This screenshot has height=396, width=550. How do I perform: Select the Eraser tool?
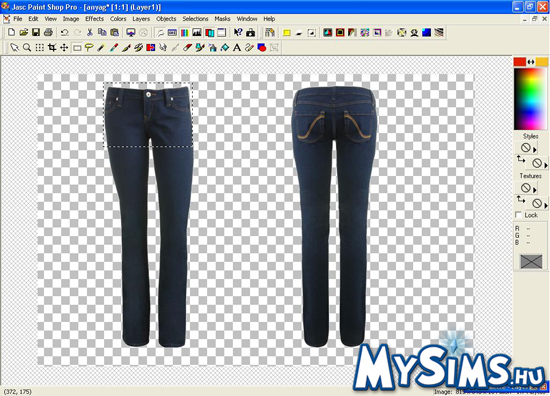[x=188, y=47]
